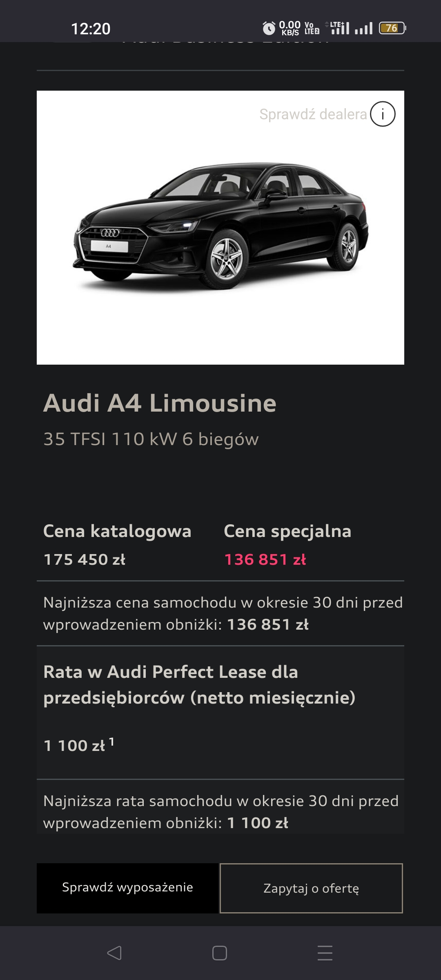The height and width of the screenshot is (980, 441).
Task: Tap the catalog price 175 450 zł
Action: click(85, 559)
